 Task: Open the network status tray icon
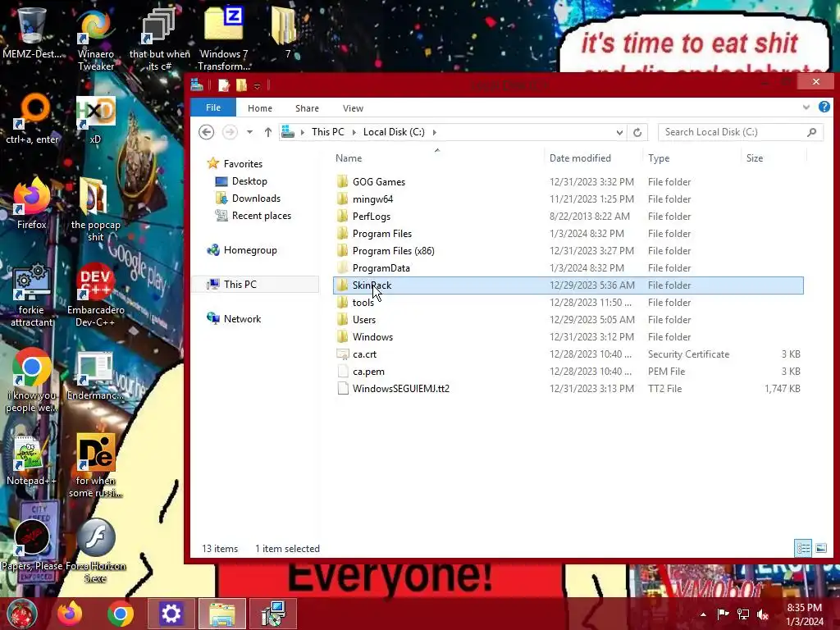click(x=743, y=614)
